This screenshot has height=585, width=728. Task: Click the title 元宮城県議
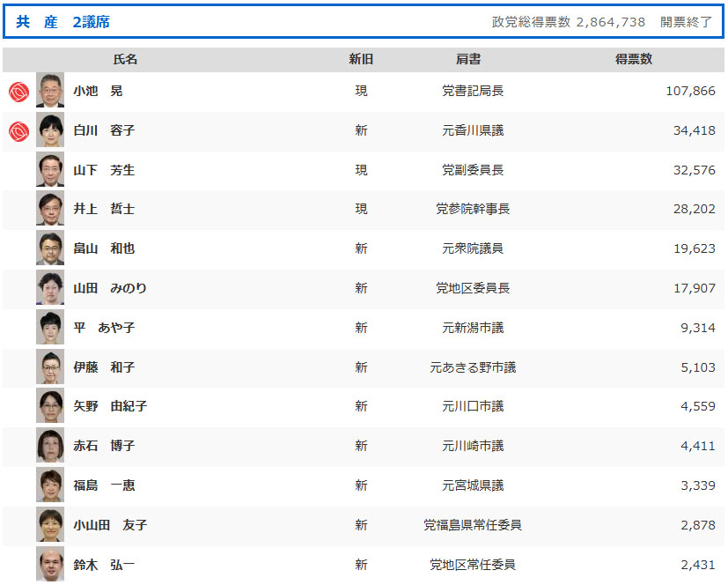(473, 485)
